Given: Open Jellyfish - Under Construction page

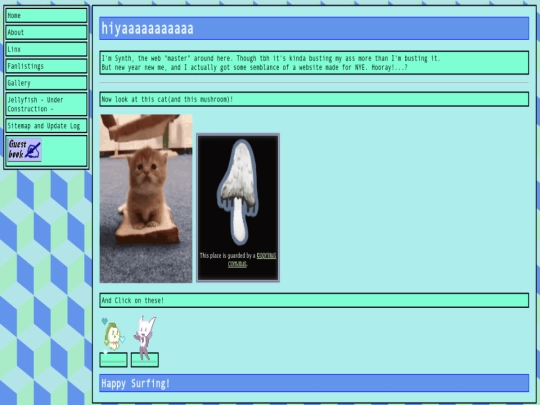Looking at the screenshot, I should 46,104.
